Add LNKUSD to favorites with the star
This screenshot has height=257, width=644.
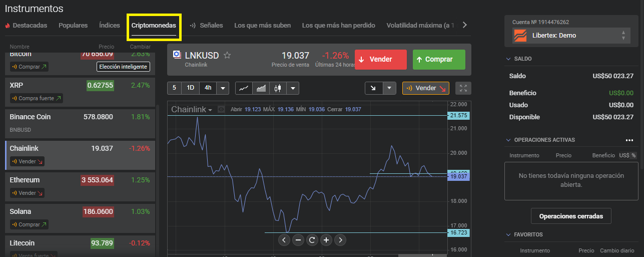coord(227,55)
